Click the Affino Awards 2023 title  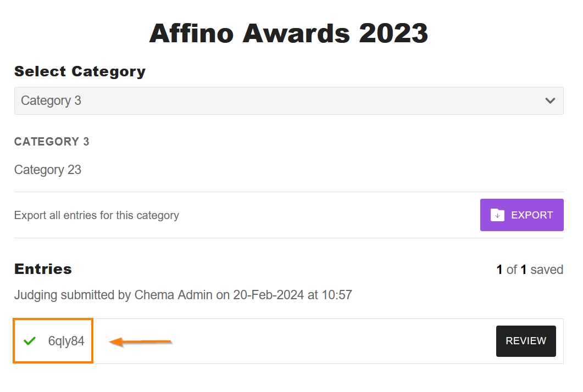(288, 33)
